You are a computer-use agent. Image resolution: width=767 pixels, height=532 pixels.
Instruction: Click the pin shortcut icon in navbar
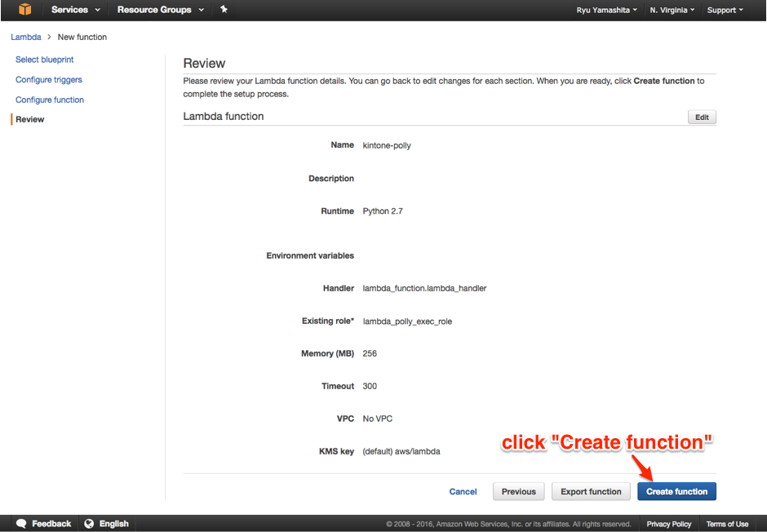click(x=224, y=9)
